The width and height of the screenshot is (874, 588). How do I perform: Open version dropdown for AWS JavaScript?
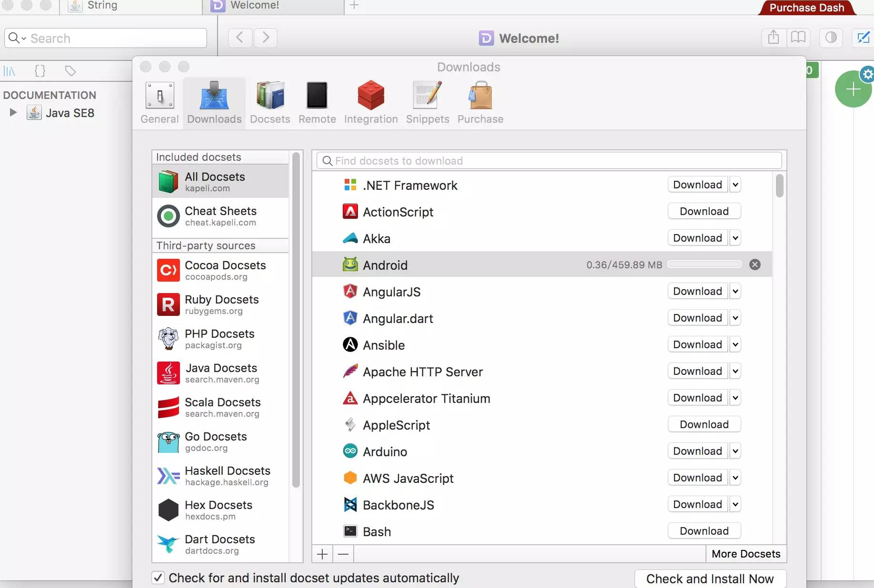[x=735, y=478]
